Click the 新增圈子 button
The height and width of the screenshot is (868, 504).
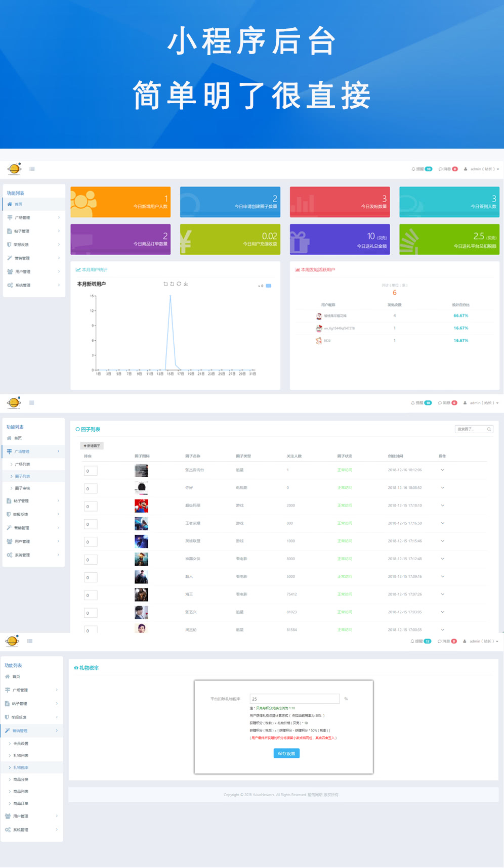click(92, 446)
